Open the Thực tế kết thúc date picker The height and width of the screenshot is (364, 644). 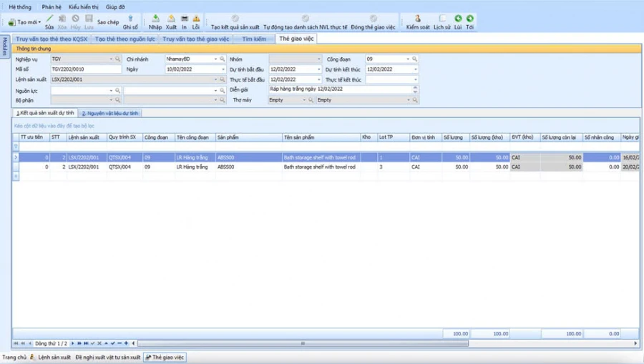point(415,79)
